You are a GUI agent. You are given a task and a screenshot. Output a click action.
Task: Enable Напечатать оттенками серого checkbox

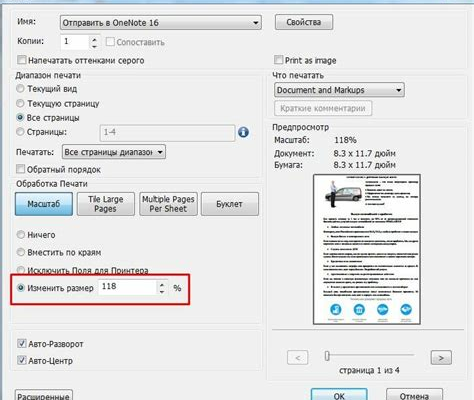click(22, 60)
